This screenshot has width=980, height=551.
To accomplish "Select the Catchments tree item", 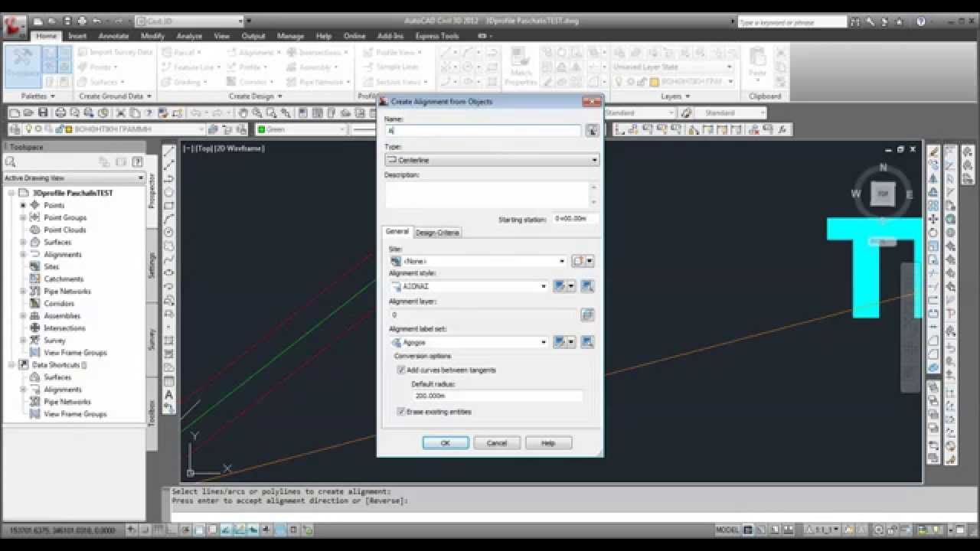I will coord(64,279).
